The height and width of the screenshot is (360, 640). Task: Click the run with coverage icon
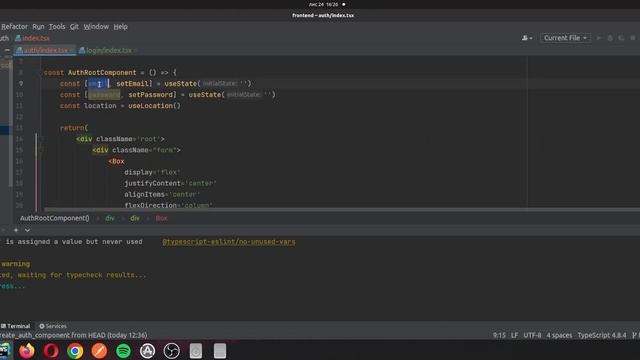(x=621, y=38)
